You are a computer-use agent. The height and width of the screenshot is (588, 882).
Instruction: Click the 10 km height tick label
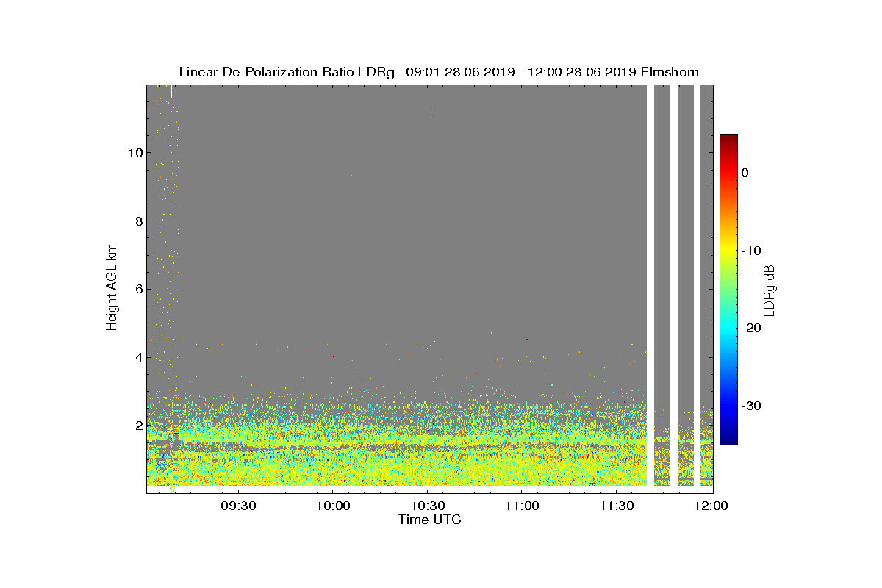click(135, 153)
